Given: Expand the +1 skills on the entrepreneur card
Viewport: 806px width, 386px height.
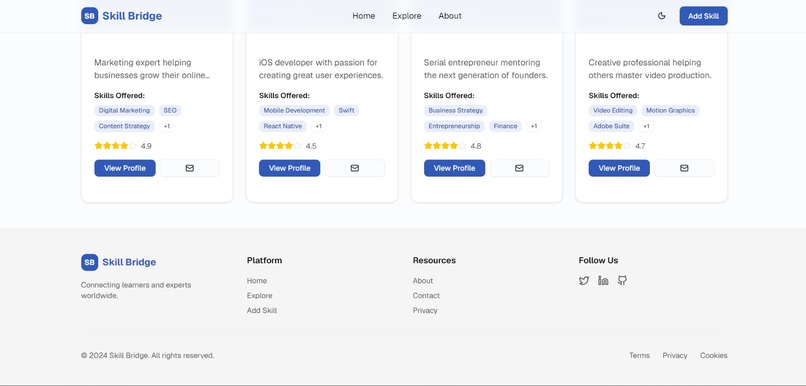Looking at the screenshot, I should 534,126.
